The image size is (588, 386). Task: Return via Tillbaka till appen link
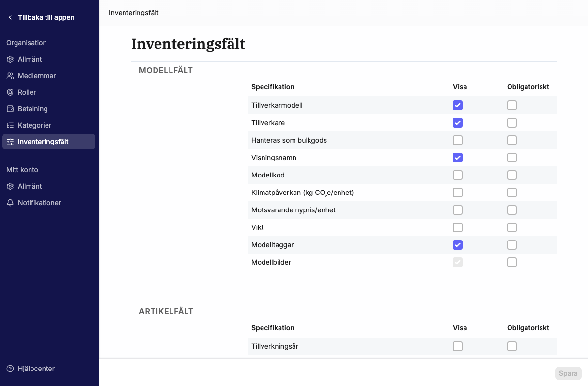pos(46,17)
